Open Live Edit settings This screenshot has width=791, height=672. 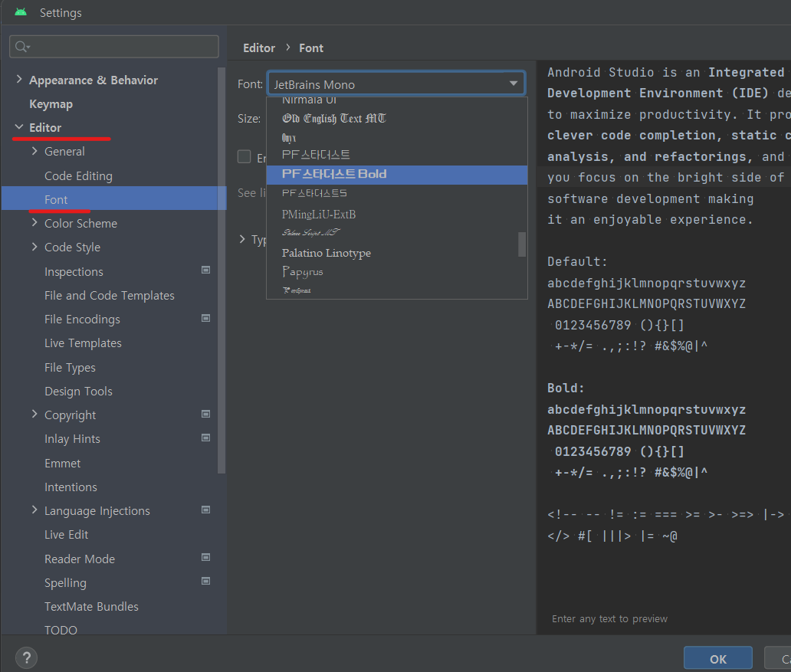click(x=66, y=535)
